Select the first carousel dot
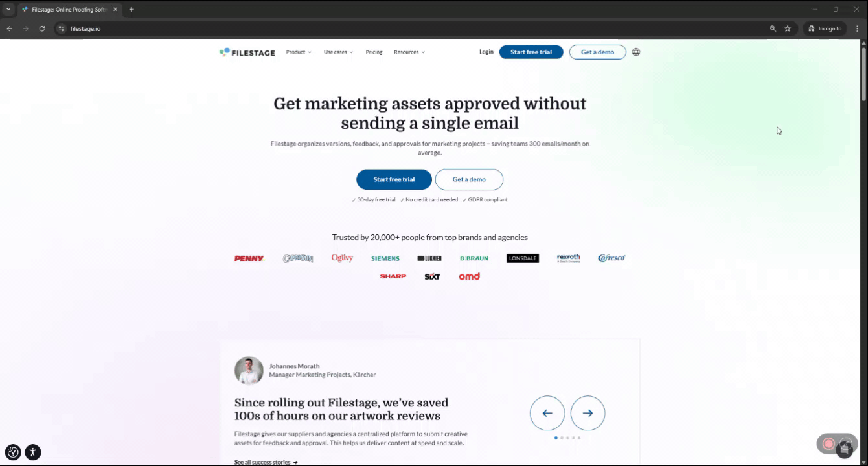Screen dimensions: 868x466 click(x=556, y=438)
